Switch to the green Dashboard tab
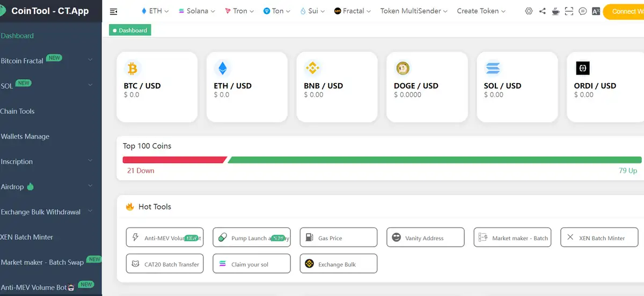The image size is (644, 296). [130, 31]
